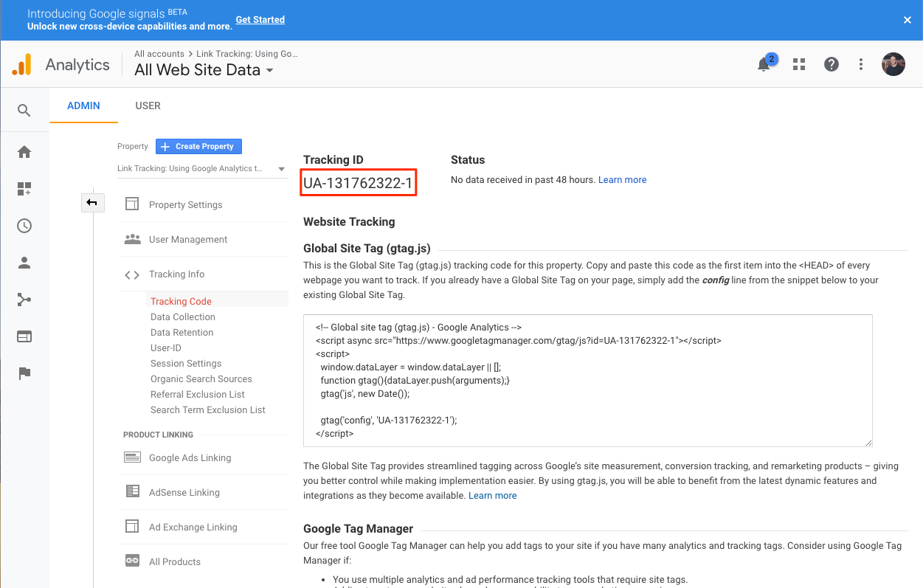Switch to the USER tab
The image size is (923, 588).
(x=148, y=106)
